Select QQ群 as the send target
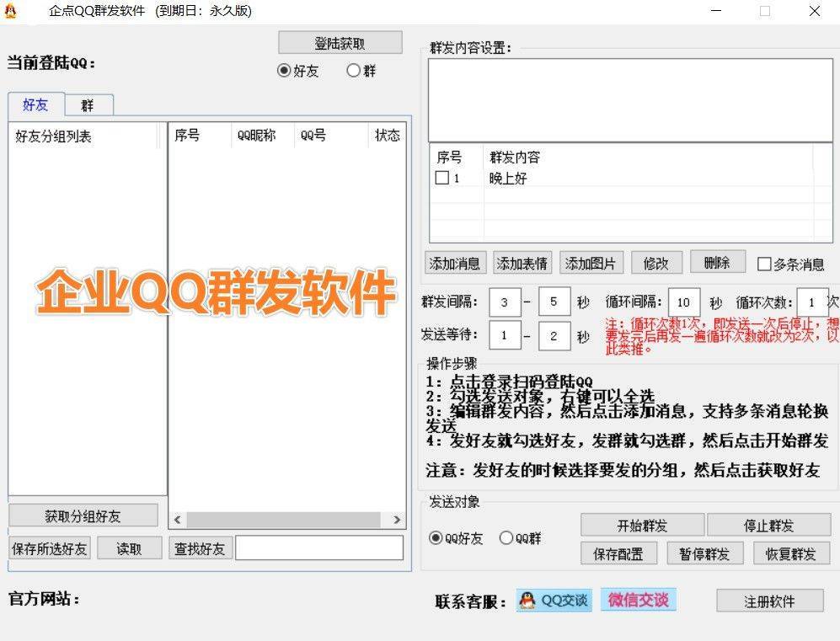Screen dimensions: 840x641 pos(506,539)
